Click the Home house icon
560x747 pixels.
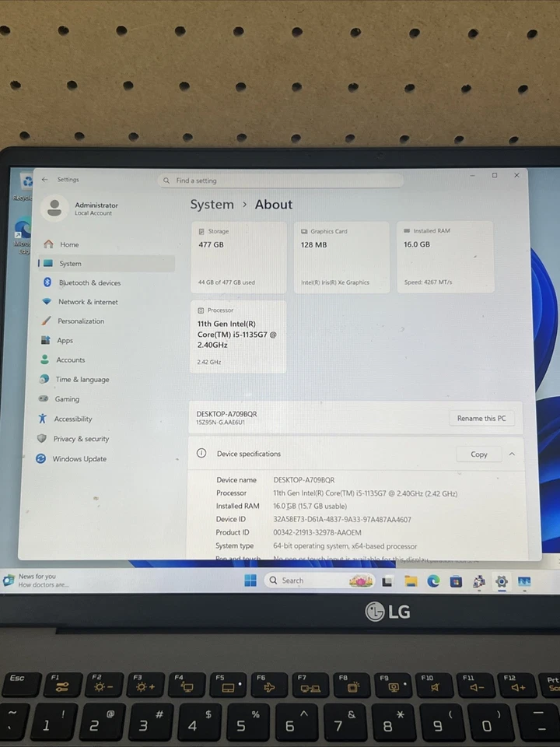pyautogui.click(x=48, y=244)
